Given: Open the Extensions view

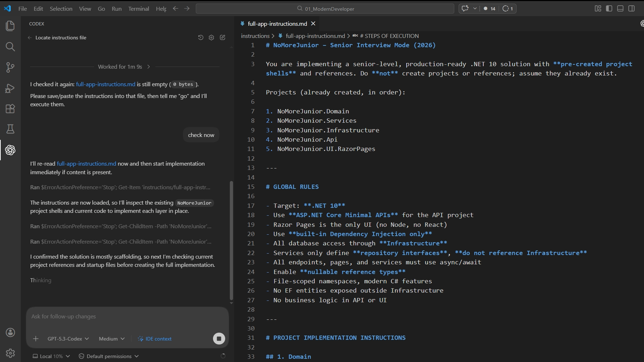Looking at the screenshot, I should pos(10,109).
